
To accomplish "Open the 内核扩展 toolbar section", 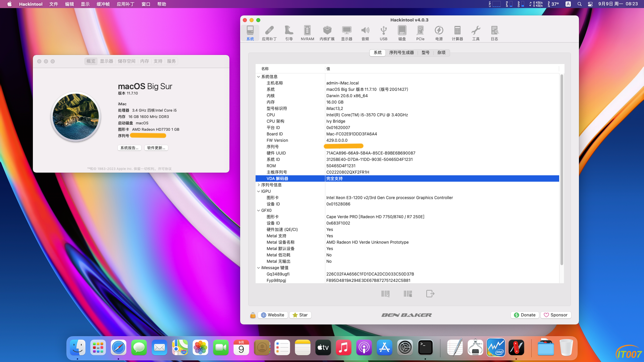I will (x=327, y=33).
